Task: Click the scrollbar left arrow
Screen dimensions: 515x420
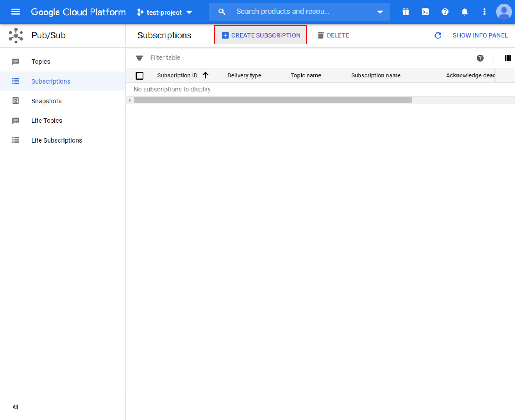Action: click(129, 100)
